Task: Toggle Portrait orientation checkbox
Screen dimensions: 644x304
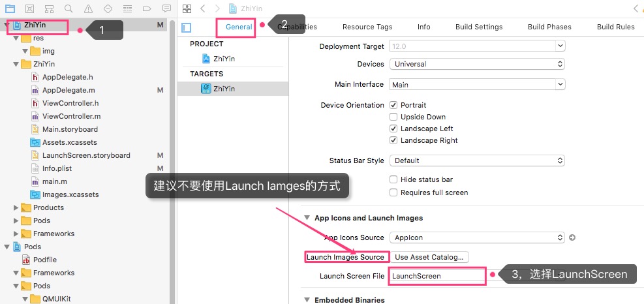Action: pyautogui.click(x=393, y=105)
